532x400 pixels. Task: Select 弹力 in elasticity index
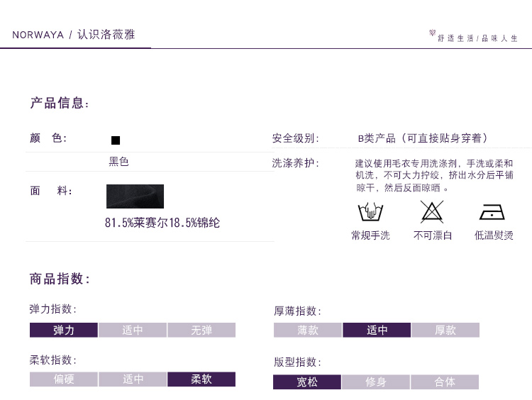coord(64,330)
